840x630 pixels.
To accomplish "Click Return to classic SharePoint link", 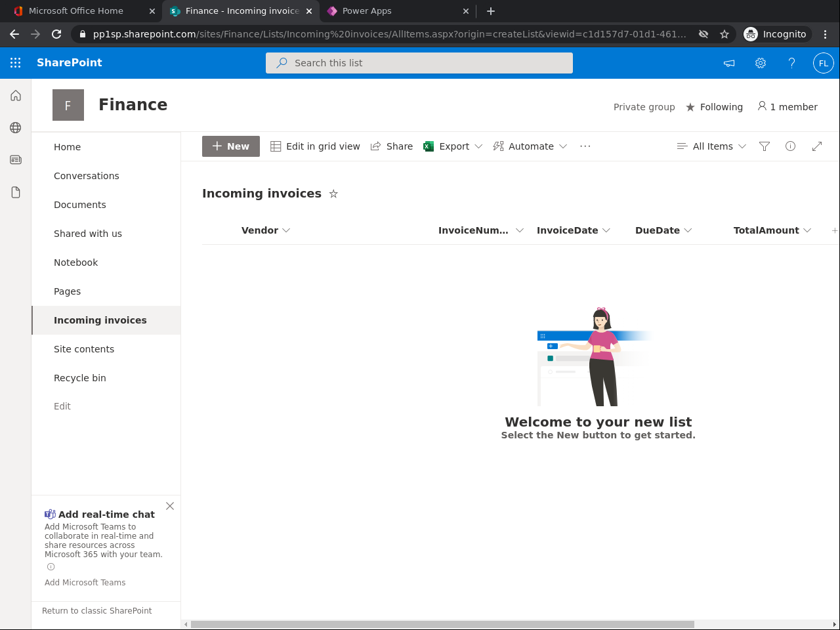I will coord(97,611).
